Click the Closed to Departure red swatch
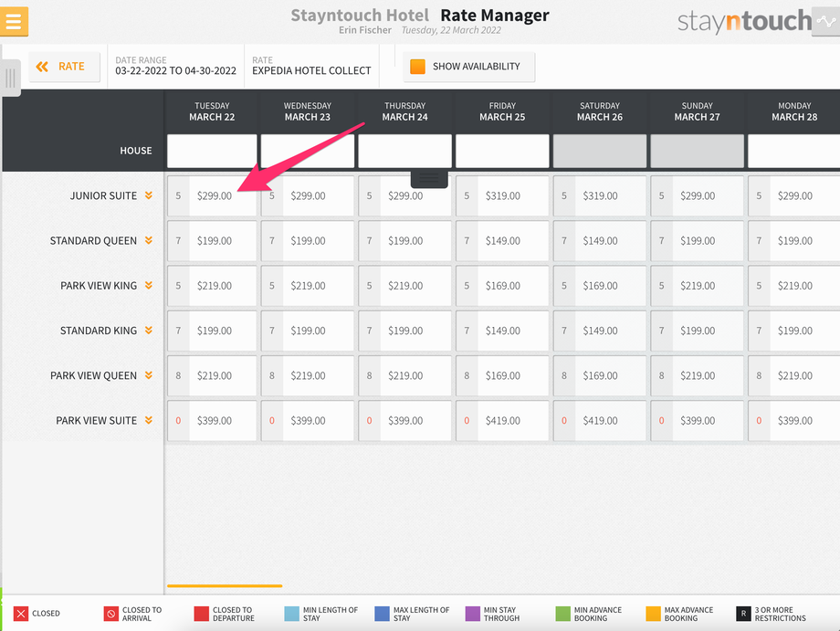This screenshot has width=840, height=631. [202, 614]
